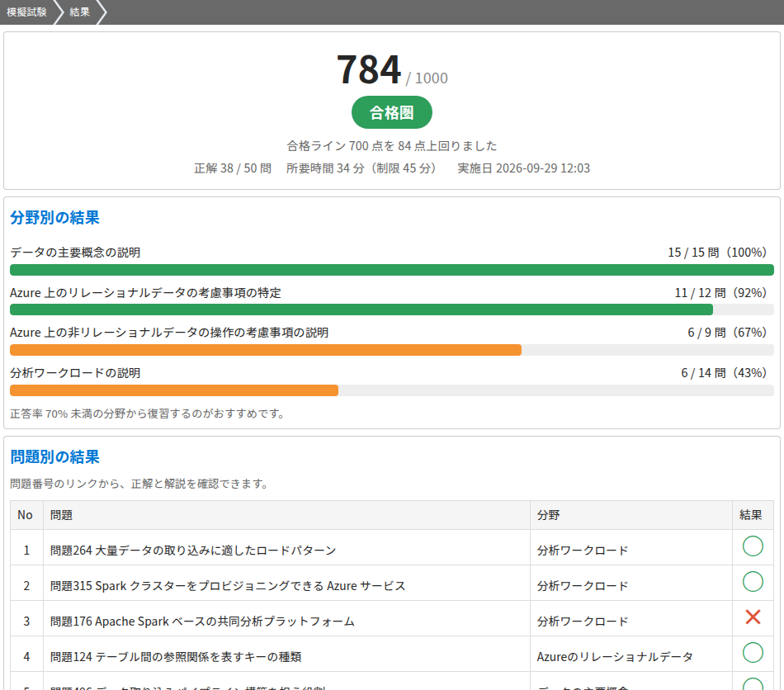Click the Azure 上のリレーショナルデータの考慮事項の特定 label
784x690 pixels.
145,292
